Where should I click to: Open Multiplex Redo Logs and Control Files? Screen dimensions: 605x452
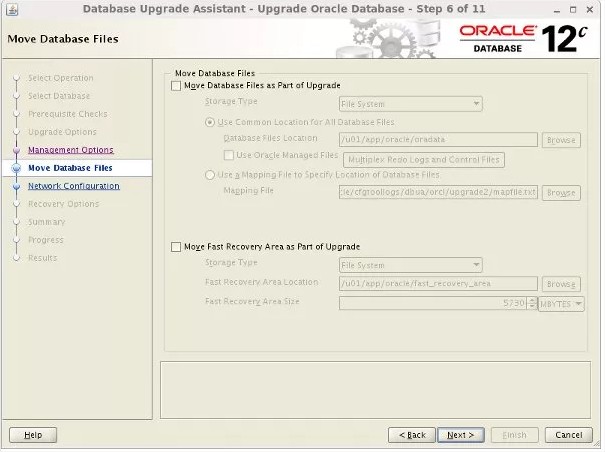(424, 160)
